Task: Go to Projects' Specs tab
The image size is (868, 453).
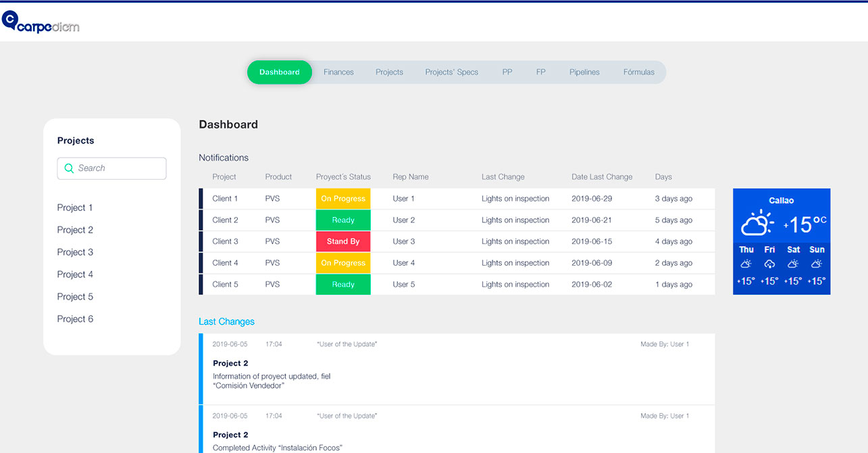Action: pos(451,72)
